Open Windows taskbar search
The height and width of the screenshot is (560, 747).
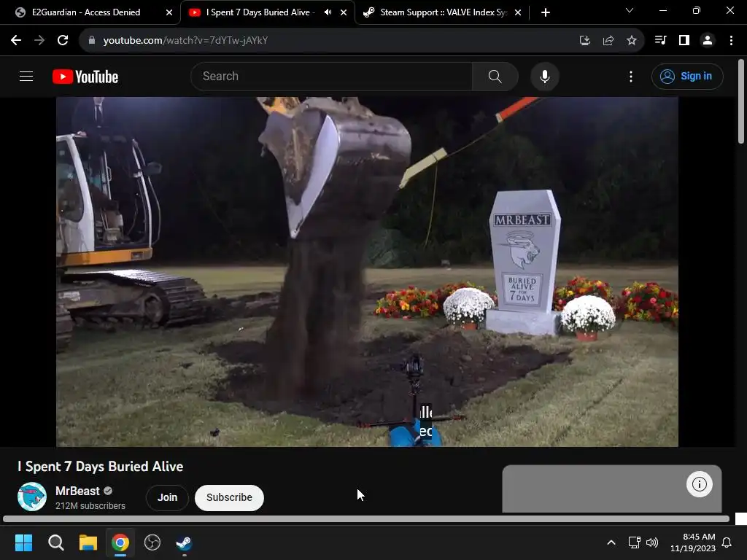click(55, 542)
